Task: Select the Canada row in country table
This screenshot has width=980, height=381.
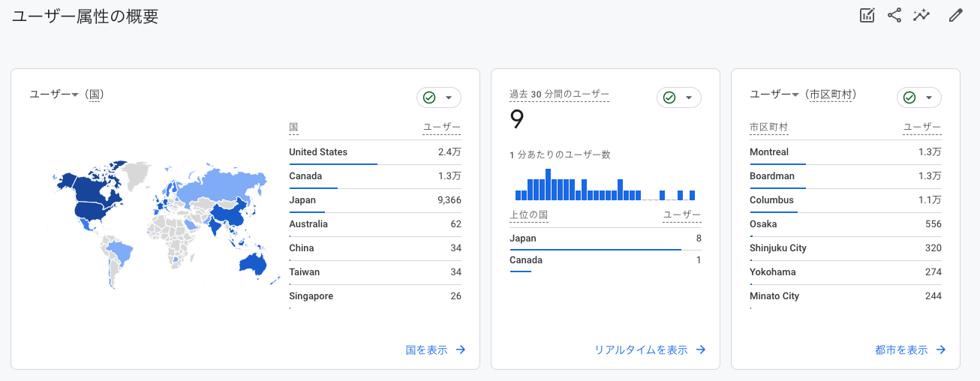Action: coord(375,176)
